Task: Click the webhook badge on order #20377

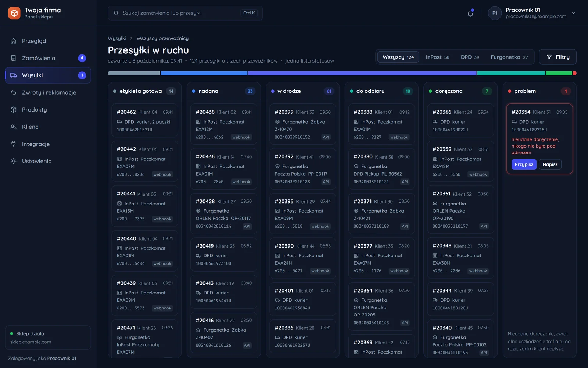Action: pos(399,271)
